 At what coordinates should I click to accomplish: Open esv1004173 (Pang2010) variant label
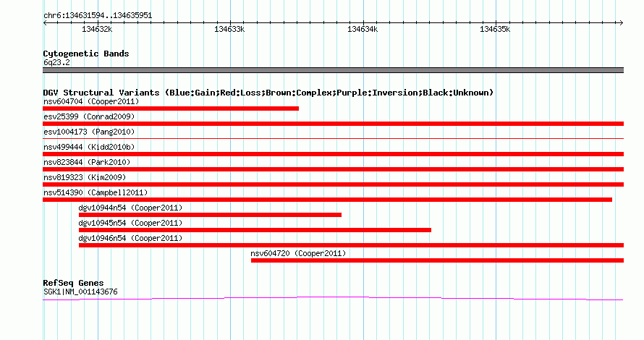point(89,132)
